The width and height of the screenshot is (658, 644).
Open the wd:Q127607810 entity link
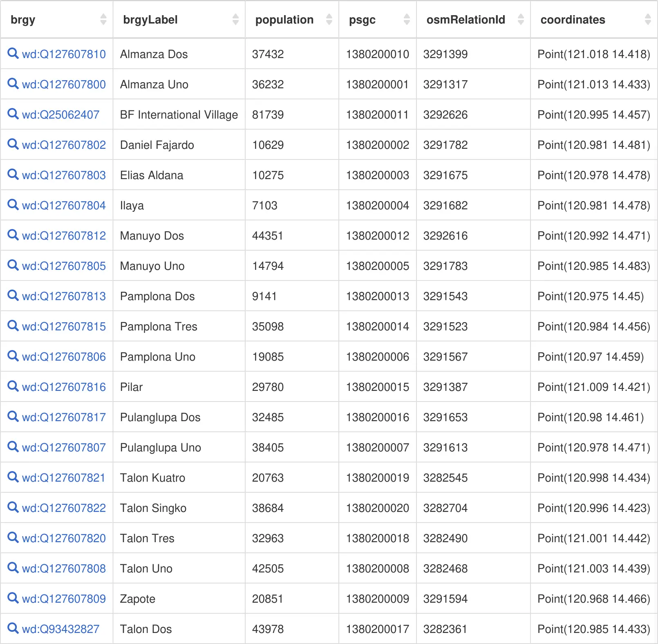[x=64, y=54]
